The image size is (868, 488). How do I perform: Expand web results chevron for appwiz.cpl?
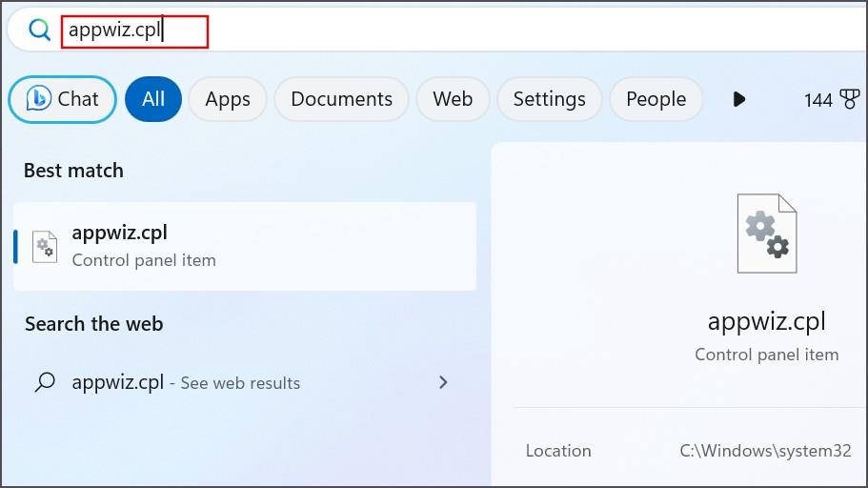click(443, 382)
